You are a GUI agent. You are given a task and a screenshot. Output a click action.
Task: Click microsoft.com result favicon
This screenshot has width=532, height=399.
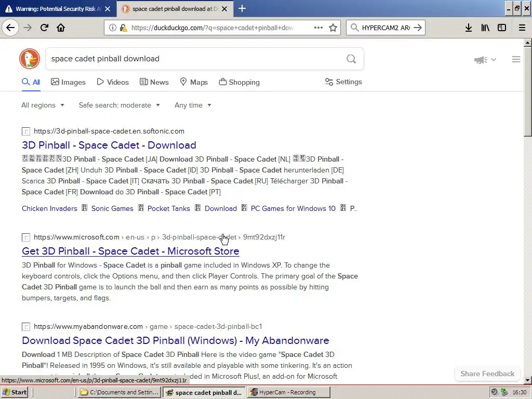click(x=26, y=237)
